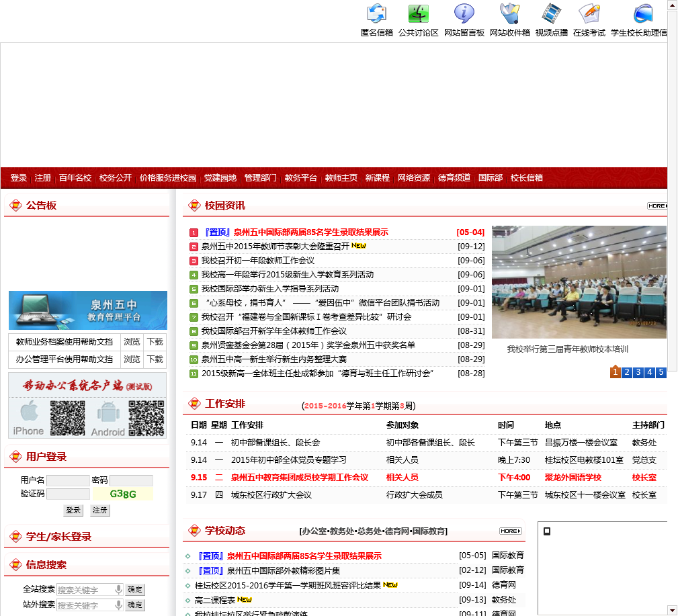678x616 pixels.
Task: Open the 在线考试 online exam icon
Action: [589, 13]
